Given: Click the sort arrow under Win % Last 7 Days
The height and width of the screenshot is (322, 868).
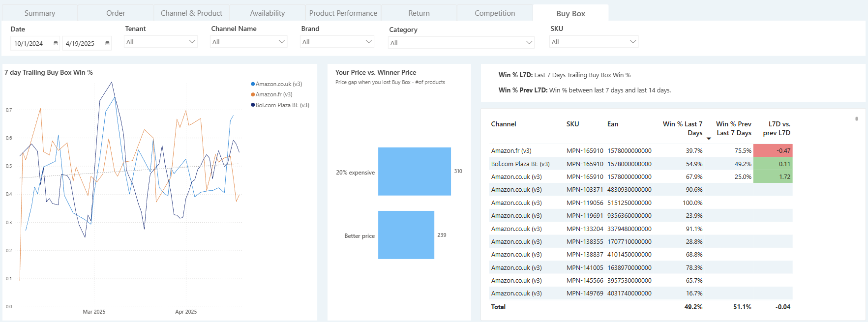Looking at the screenshot, I should tap(709, 139).
